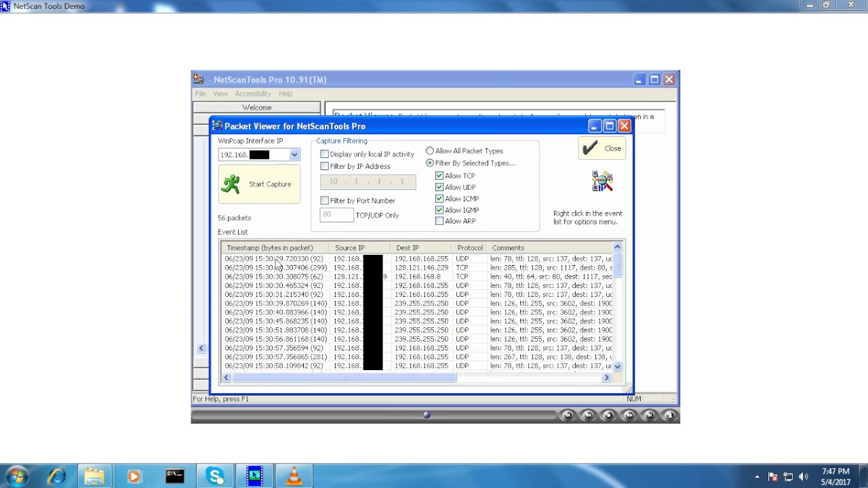Fast-forward the demo playback
The image size is (868, 488).
click(629, 415)
